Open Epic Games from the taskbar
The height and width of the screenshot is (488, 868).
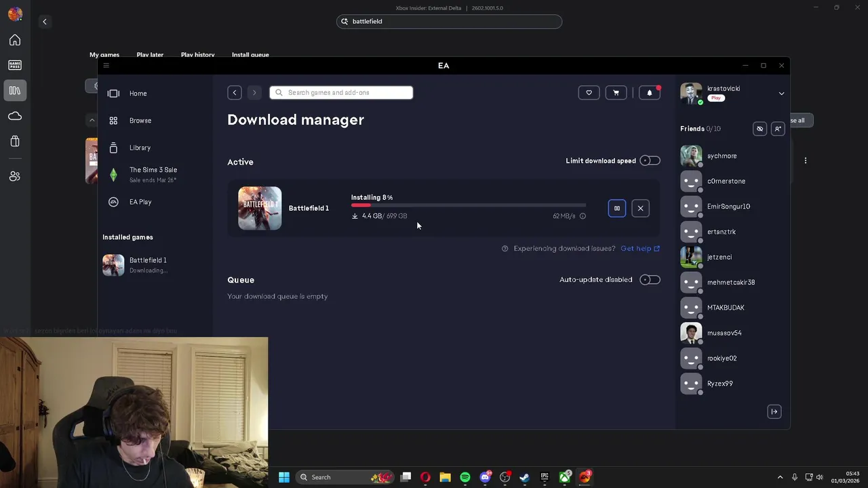tap(545, 477)
